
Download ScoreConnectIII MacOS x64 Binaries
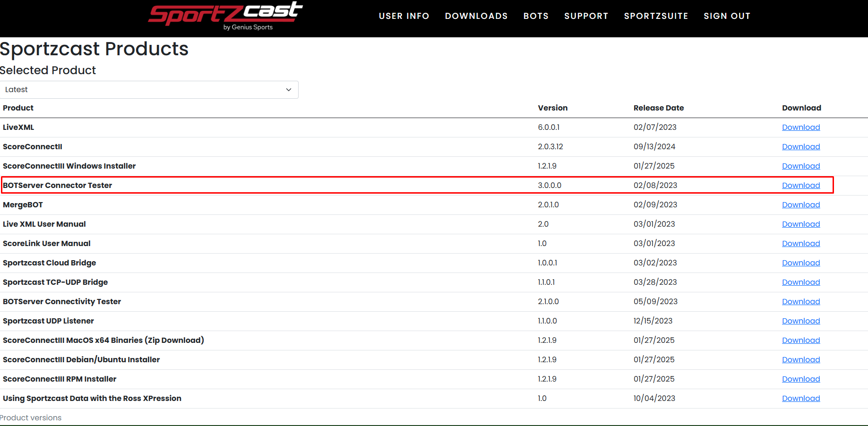pyautogui.click(x=801, y=340)
